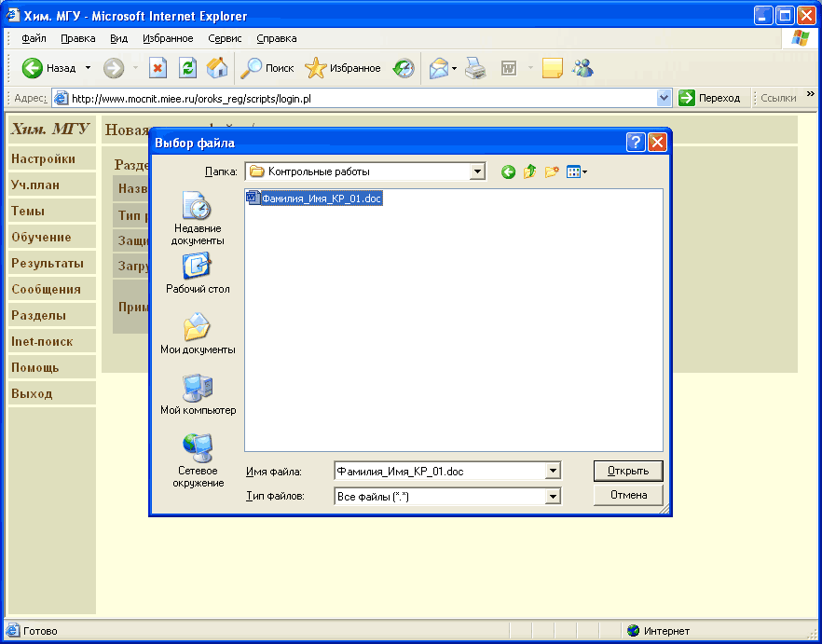
Task: Open Недавние документы in places bar
Action: pos(198,219)
